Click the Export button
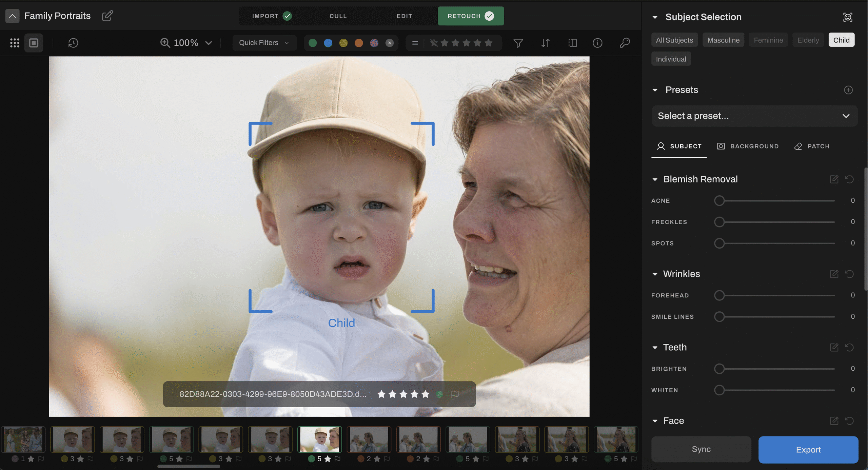Image resolution: width=868 pixels, height=470 pixels. click(808, 450)
